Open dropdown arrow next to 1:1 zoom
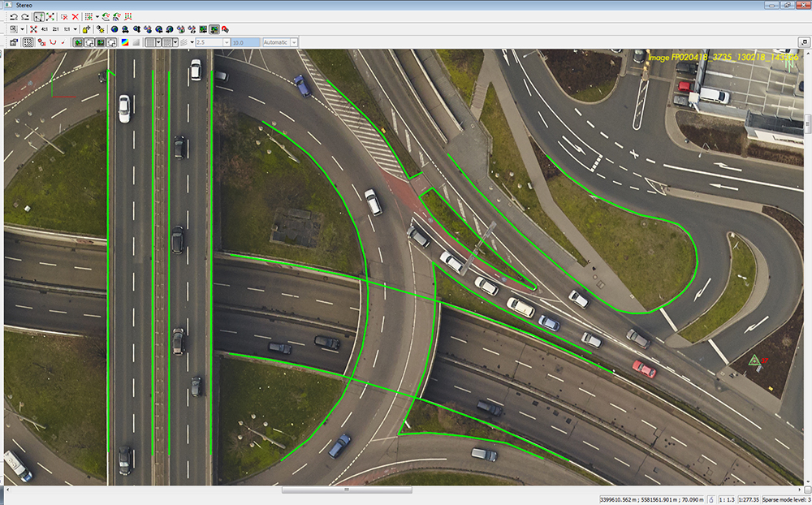812x505 pixels. 76,29
